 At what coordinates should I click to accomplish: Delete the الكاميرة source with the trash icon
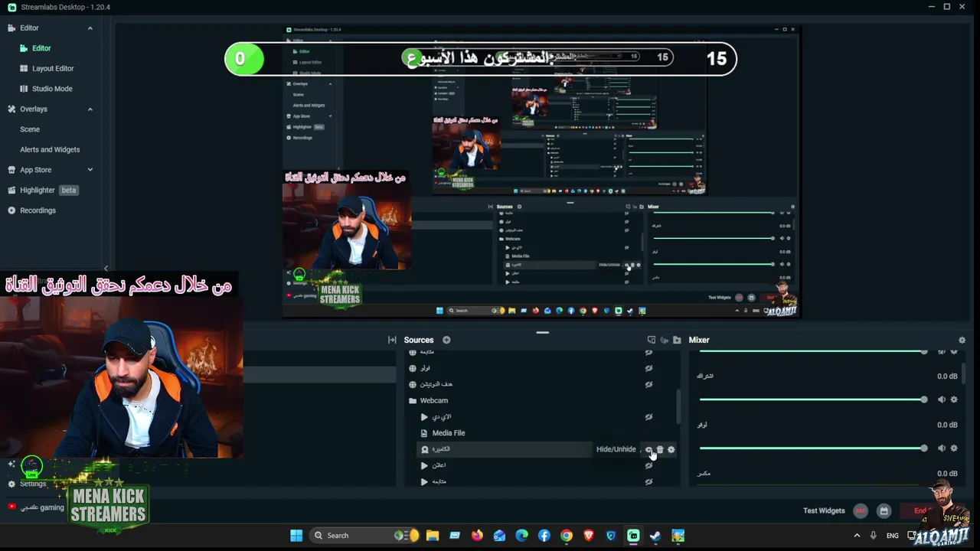point(660,449)
